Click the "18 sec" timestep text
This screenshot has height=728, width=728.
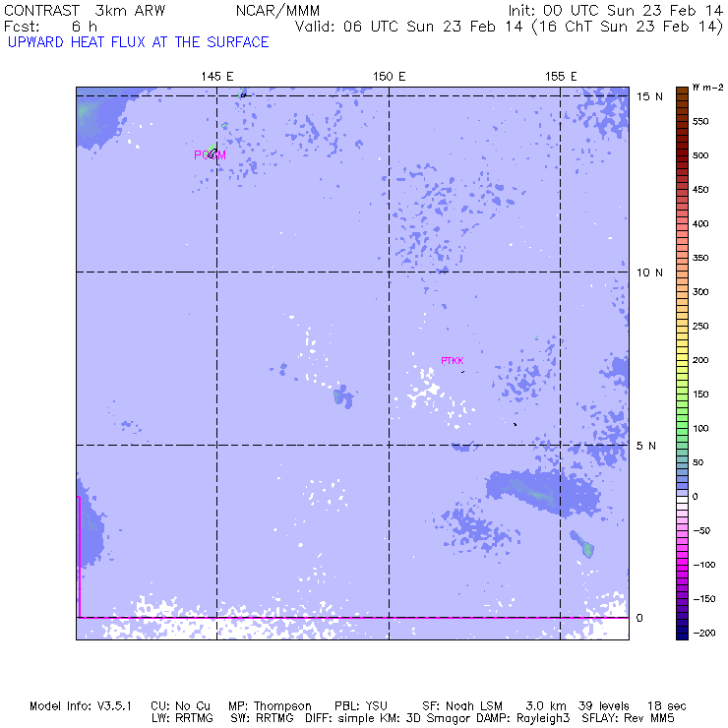click(667, 706)
